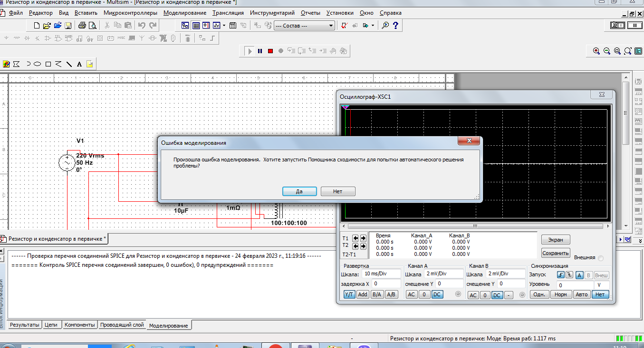Click the zoom in magnifier icon
Screen dimensions: 644x348
[x=596, y=51]
